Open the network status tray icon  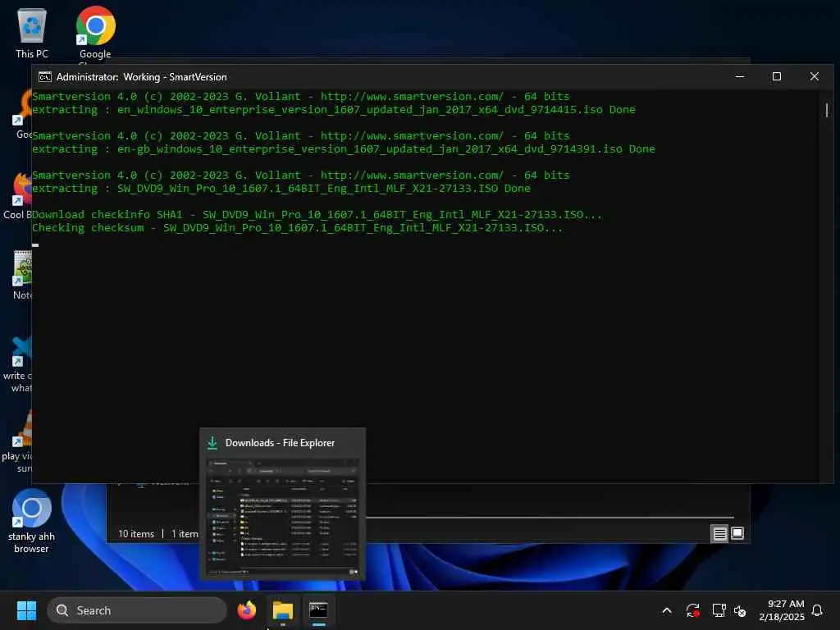(x=719, y=610)
